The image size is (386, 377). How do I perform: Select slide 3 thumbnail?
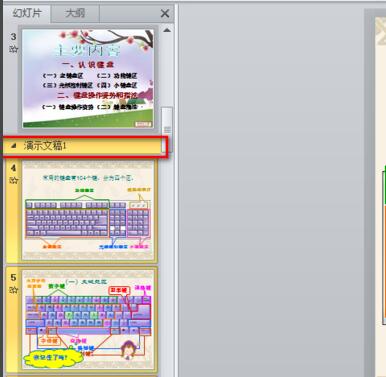88,78
